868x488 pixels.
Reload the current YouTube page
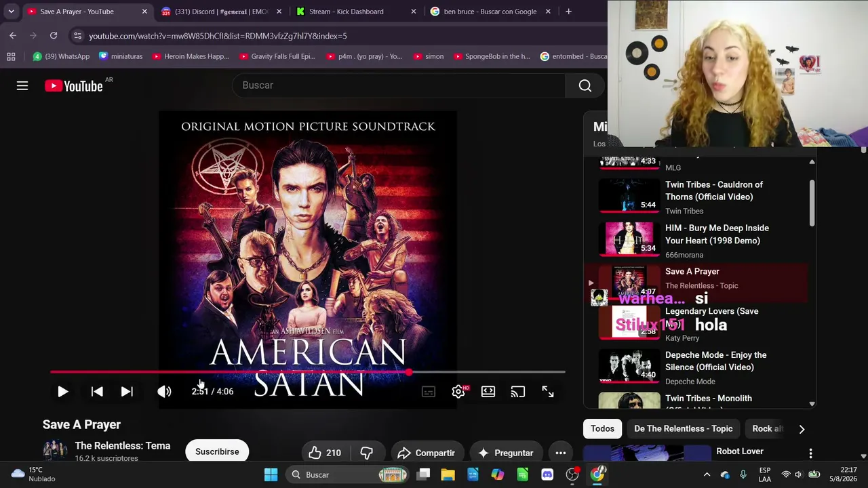[x=54, y=35]
